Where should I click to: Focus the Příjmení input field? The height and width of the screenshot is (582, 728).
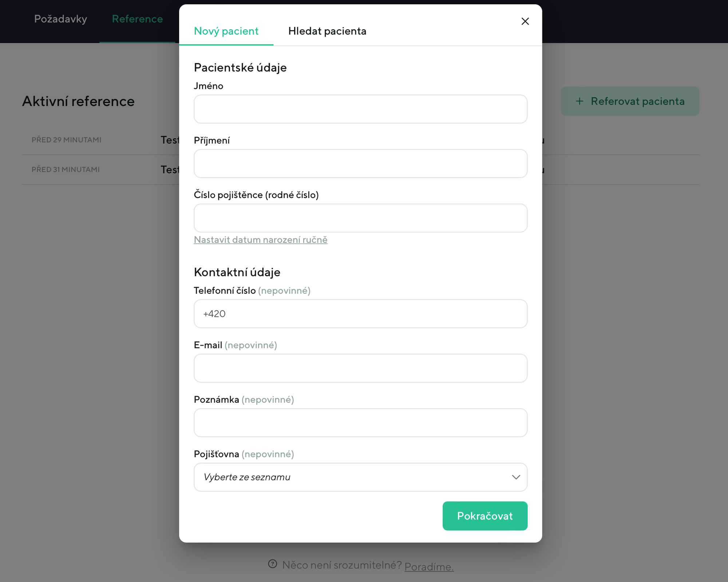360,164
